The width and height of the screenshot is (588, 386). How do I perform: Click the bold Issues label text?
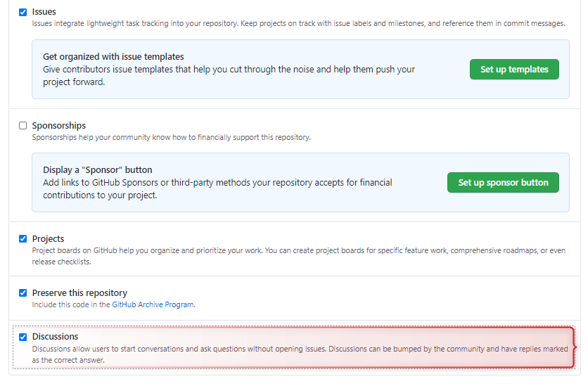[x=44, y=12]
